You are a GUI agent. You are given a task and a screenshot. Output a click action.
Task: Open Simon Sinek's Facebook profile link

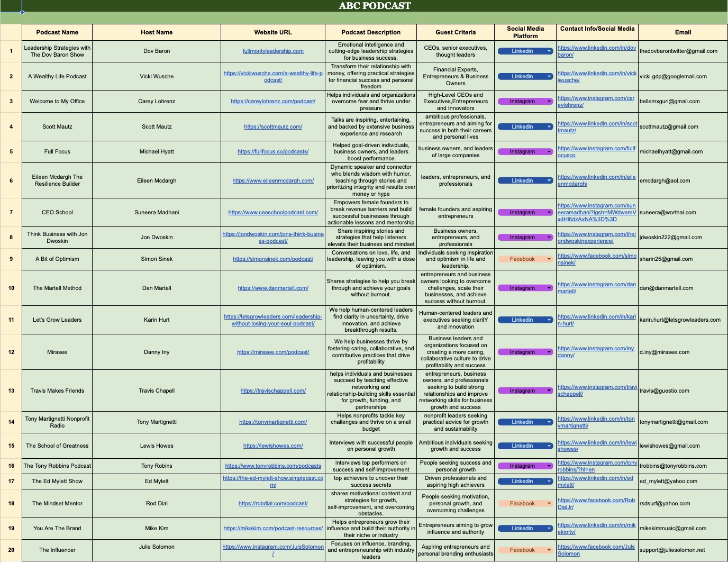click(597, 259)
